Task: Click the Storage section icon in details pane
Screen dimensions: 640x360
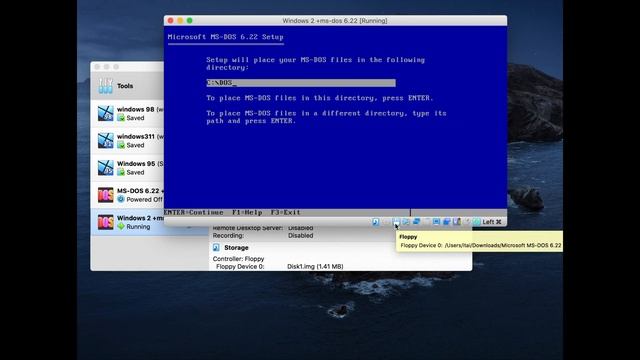Action: (x=216, y=248)
